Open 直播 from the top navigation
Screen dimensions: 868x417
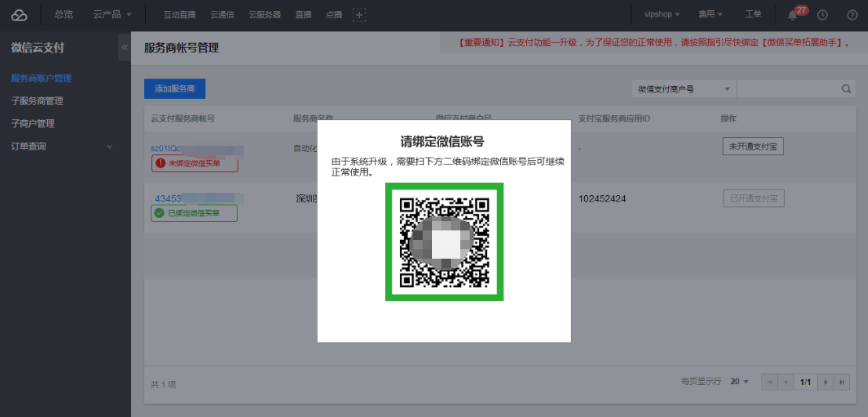click(x=303, y=15)
